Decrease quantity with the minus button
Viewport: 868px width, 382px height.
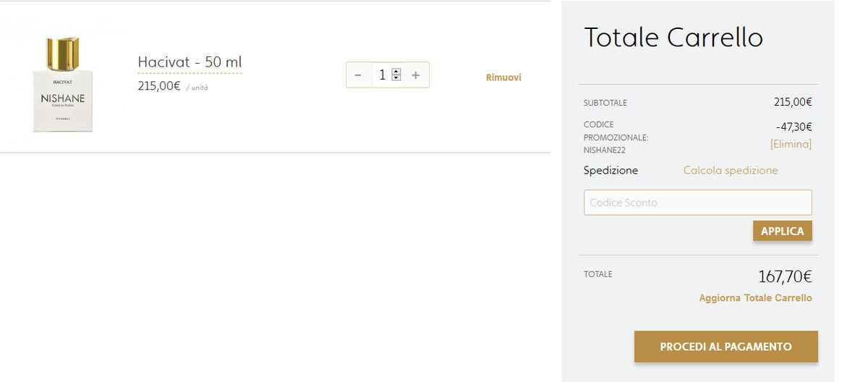tap(358, 75)
